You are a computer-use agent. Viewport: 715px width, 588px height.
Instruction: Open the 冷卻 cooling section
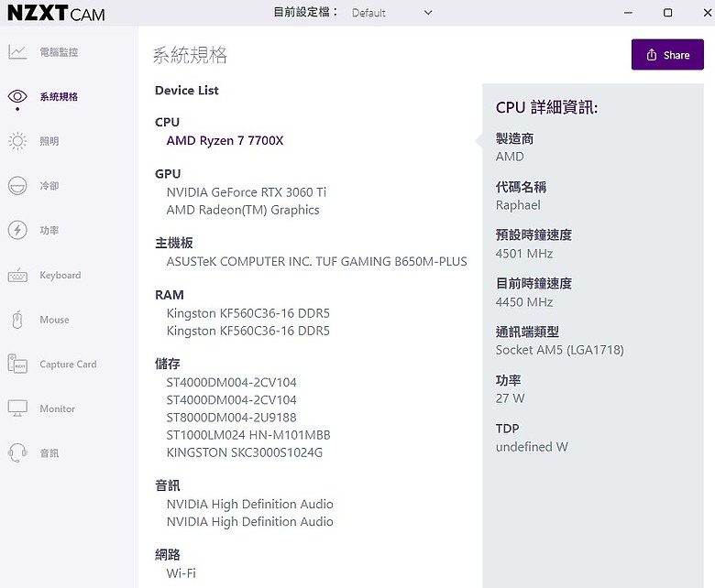click(x=49, y=186)
